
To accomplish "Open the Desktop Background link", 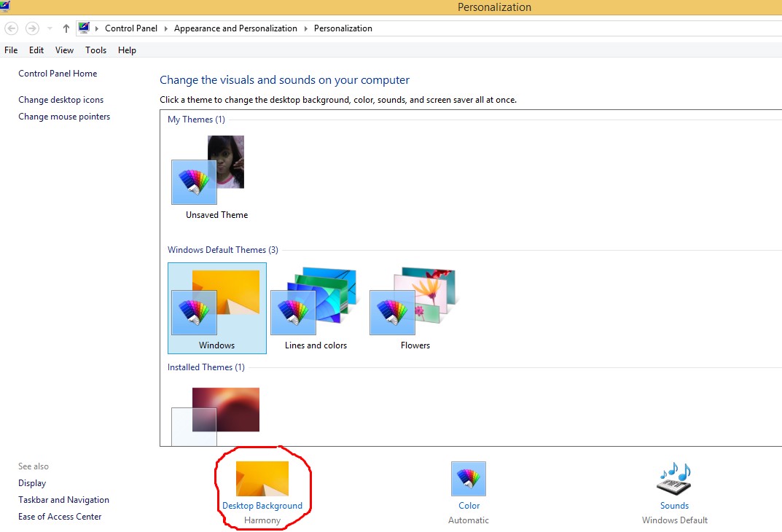I will [262, 506].
